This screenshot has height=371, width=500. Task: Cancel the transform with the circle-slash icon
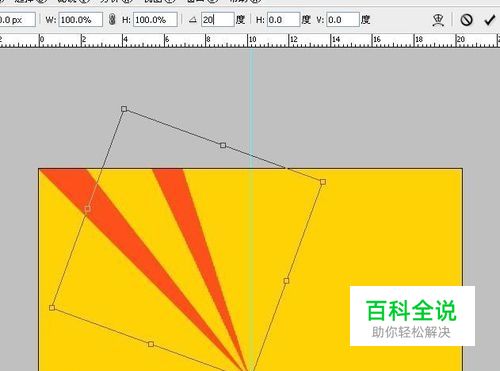click(466, 20)
